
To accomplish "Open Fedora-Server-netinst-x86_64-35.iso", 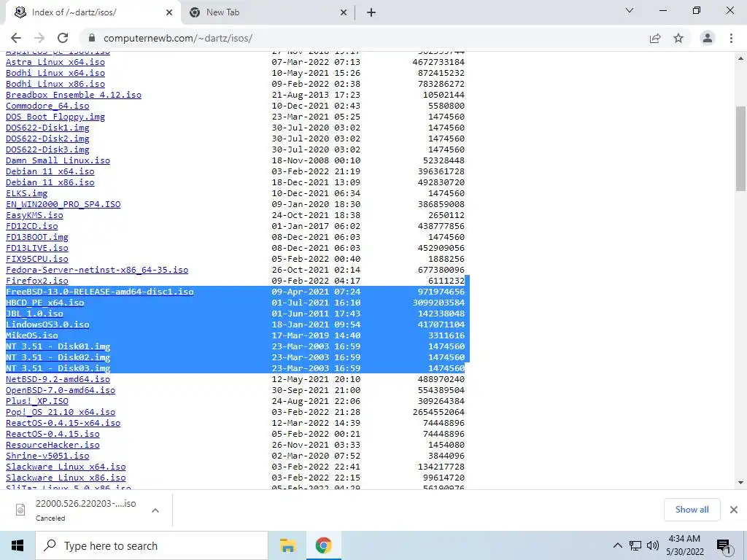I will tap(97, 270).
